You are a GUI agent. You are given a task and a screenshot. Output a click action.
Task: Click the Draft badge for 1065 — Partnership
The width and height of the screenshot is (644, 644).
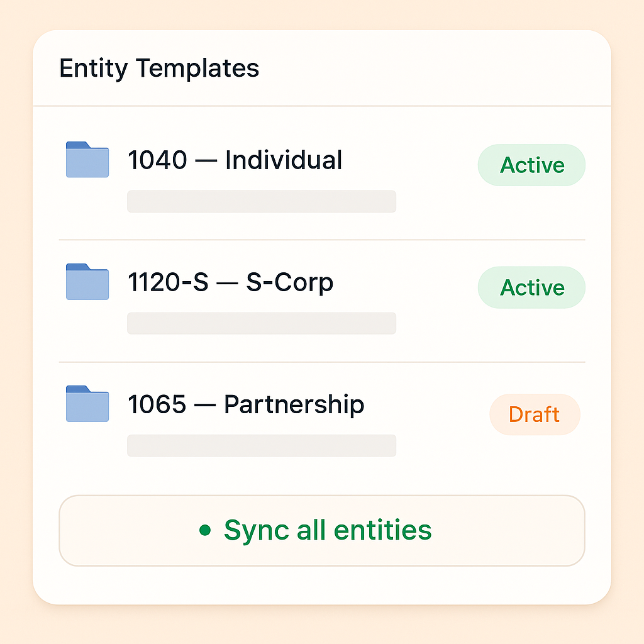(x=535, y=414)
